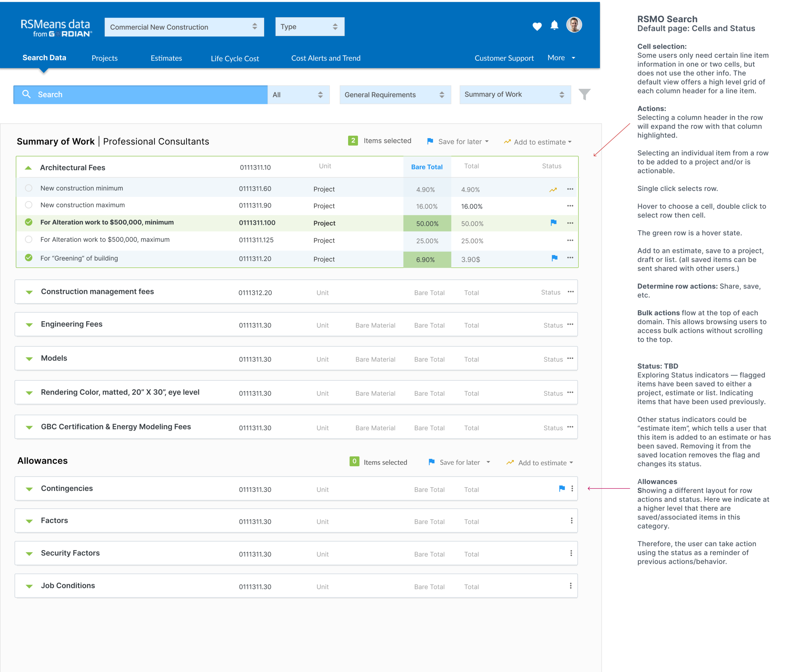Click the user profile avatar
The width and height of the screenshot is (790, 672).
(x=574, y=25)
